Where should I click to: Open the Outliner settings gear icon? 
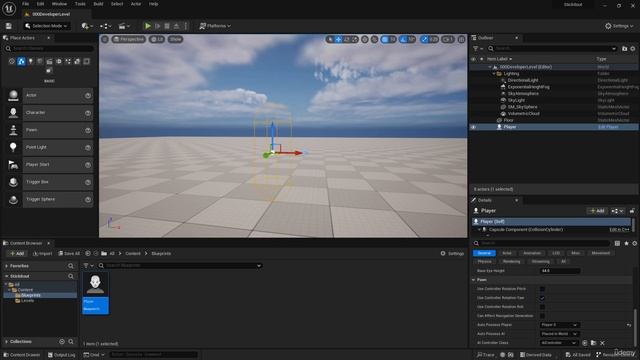pyautogui.click(x=633, y=49)
